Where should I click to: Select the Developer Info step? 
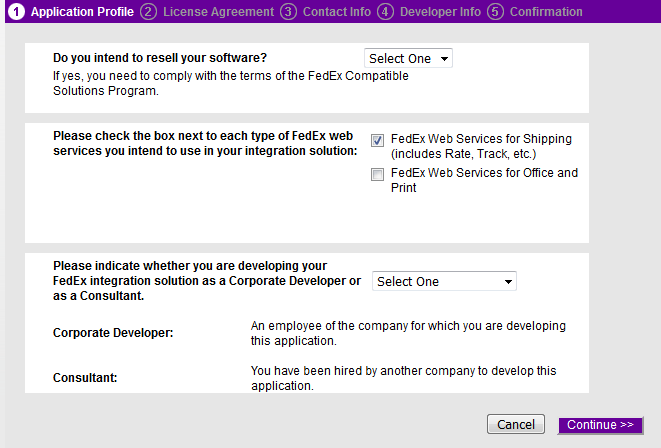[440, 12]
